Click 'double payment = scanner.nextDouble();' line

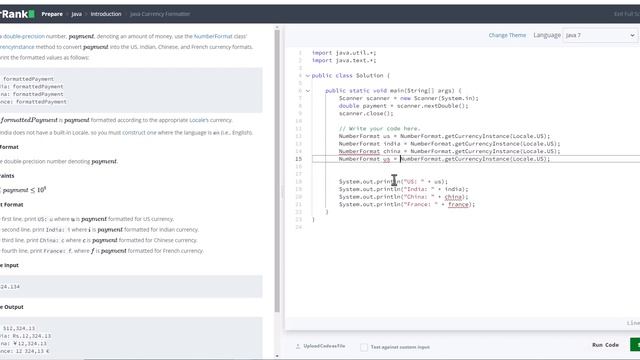(x=403, y=106)
